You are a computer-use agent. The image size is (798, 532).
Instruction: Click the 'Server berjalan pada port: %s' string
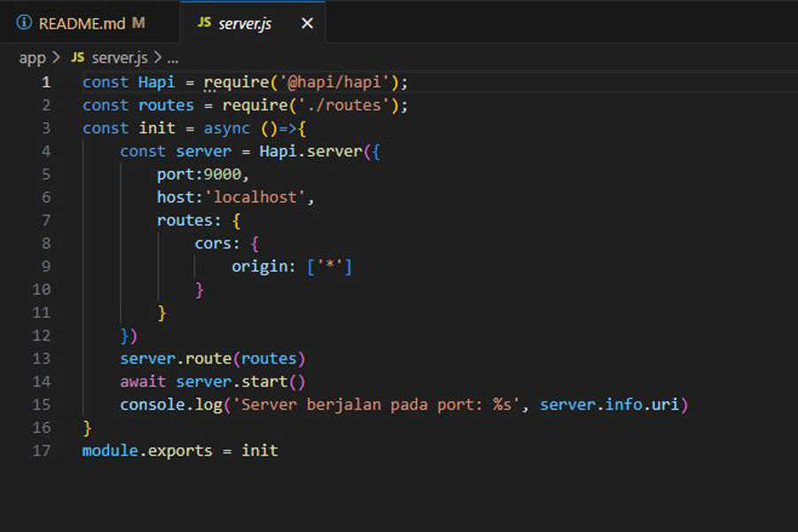(376, 404)
